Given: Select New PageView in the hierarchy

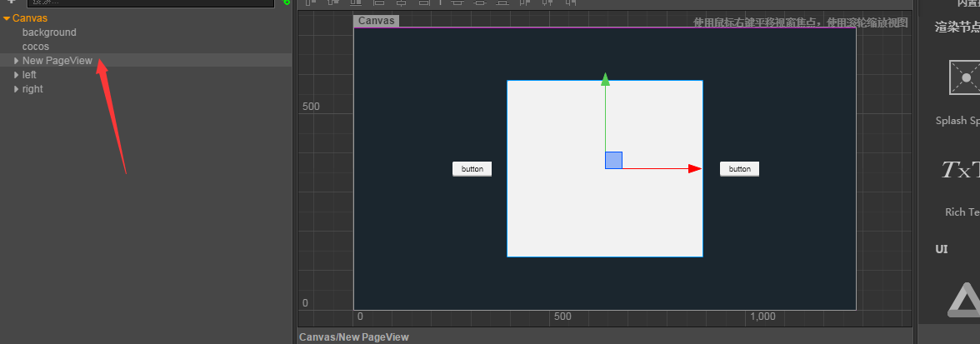Looking at the screenshot, I should click(x=57, y=61).
